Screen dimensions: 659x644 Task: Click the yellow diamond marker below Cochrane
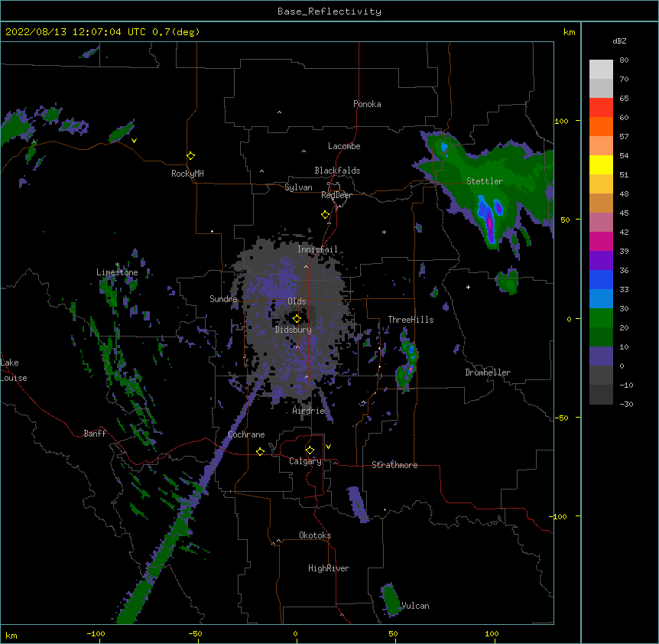260,451
